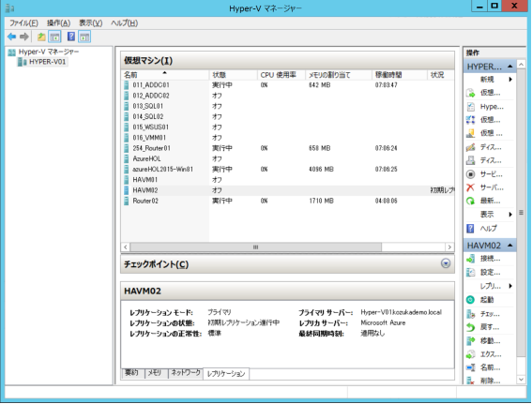The height and width of the screenshot is (404, 532).
Task: Click the actions pane scroll-down arrow
Action: [x=521, y=380]
